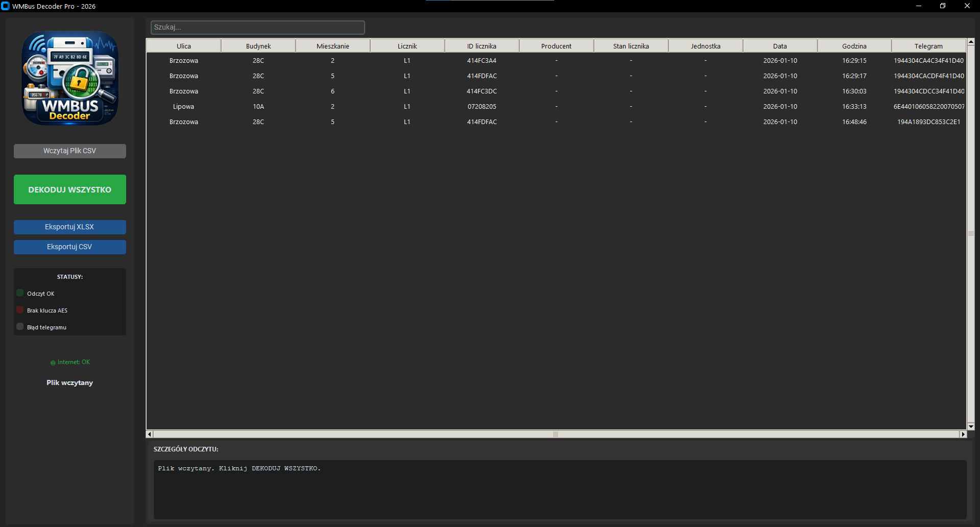Screen dimensions: 980x527
Task: Sort by the ID licznika column header
Action: (481, 45)
